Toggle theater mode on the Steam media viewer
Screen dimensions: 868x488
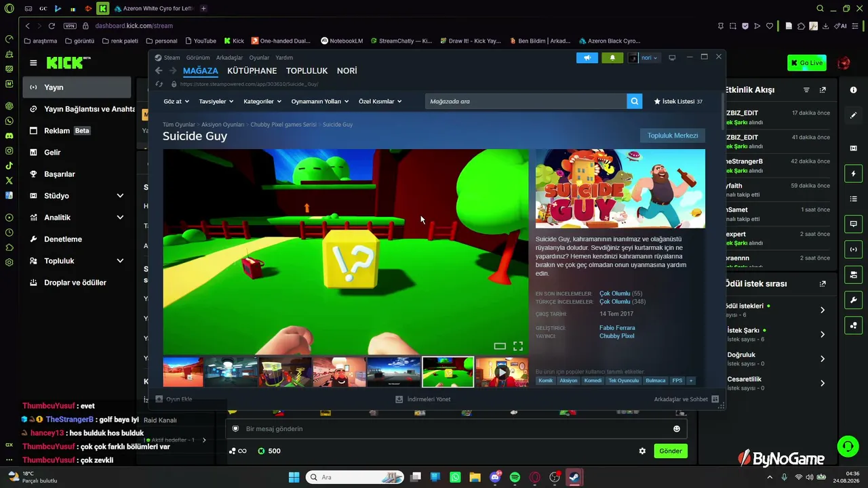pos(500,346)
